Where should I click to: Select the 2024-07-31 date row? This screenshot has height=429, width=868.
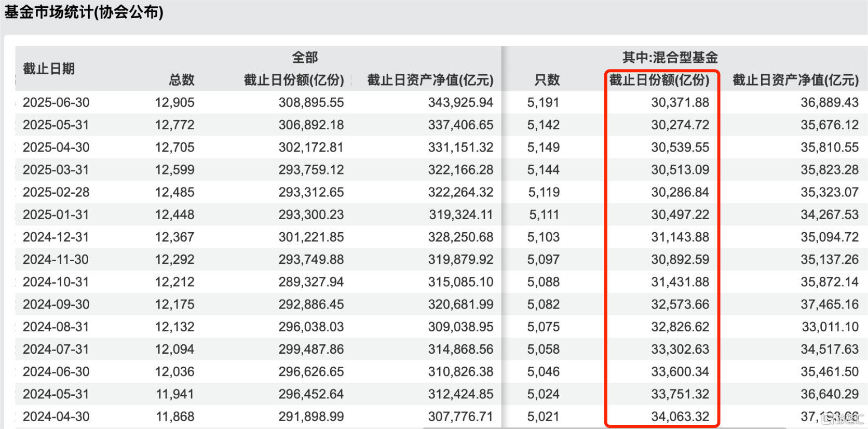click(x=441, y=349)
